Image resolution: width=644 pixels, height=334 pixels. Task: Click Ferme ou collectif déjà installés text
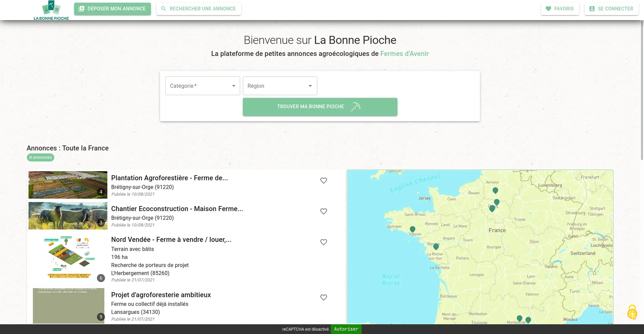(x=150, y=304)
